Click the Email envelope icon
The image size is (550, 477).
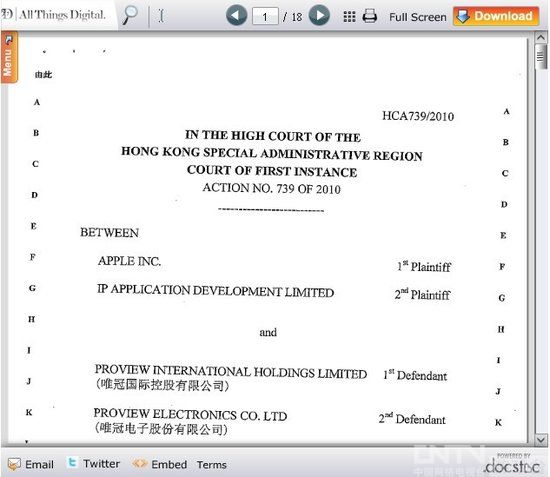click(x=14, y=464)
